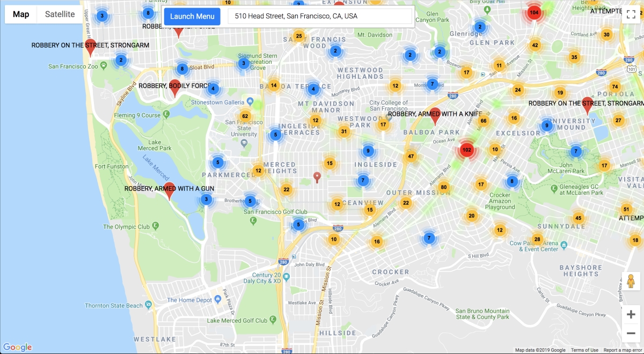Click the red Robbery Armed With A Gun marker
This screenshot has width=644, height=354.
click(x=170, y=191)
